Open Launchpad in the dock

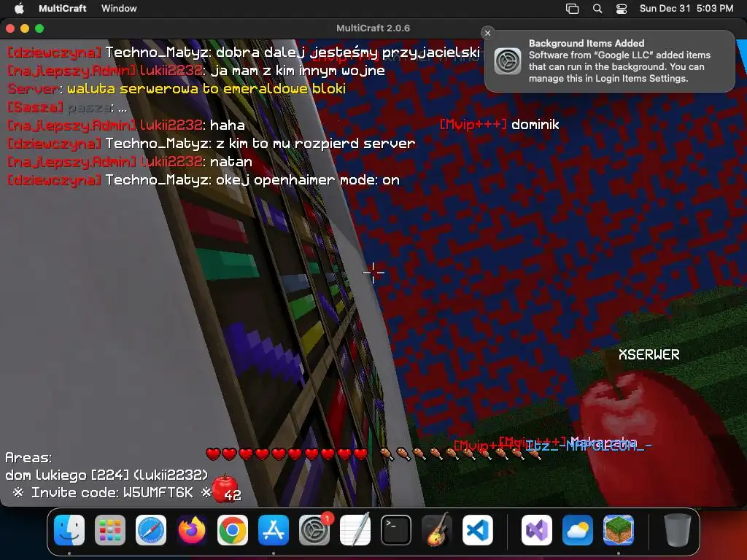(110, 529)
